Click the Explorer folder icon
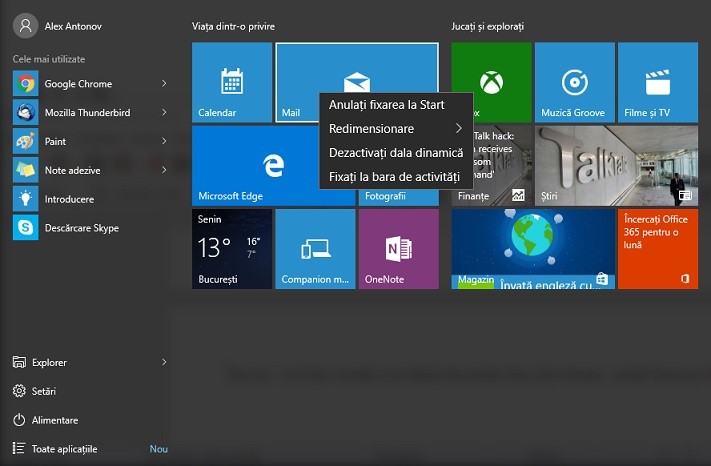This screenshot has width=711, height=466. (x=19, y=362)
